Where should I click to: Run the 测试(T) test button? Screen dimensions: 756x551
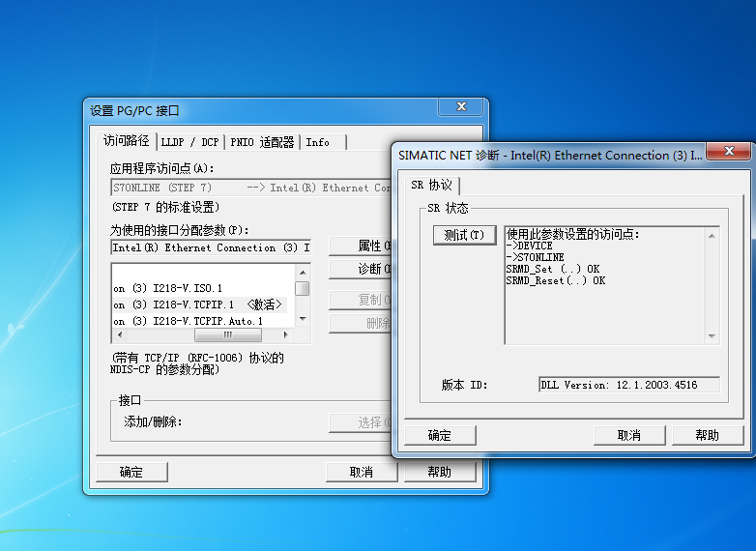click(x=464, y=235)
